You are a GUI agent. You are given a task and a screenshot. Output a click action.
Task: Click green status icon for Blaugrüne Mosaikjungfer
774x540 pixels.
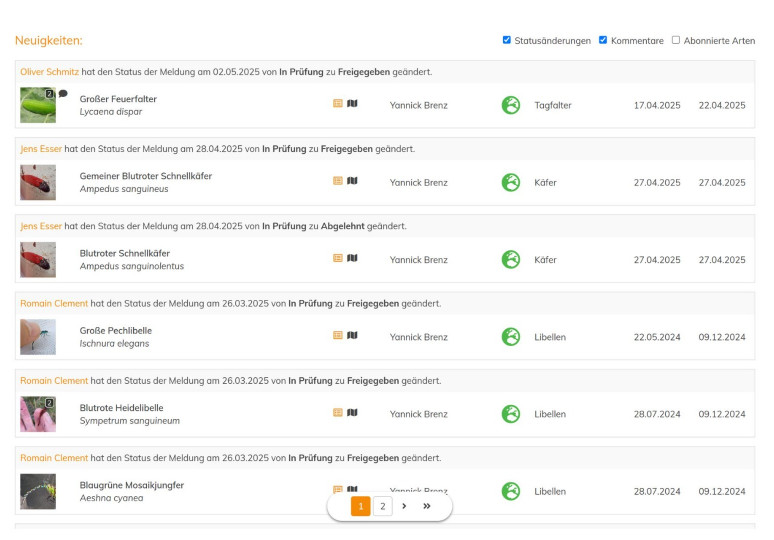pos(511,491)
